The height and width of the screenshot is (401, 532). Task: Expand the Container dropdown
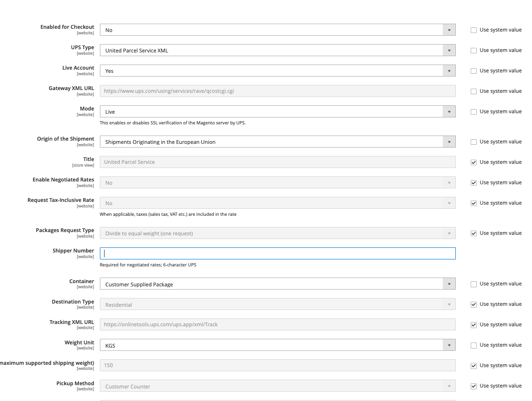pos(277,284)
